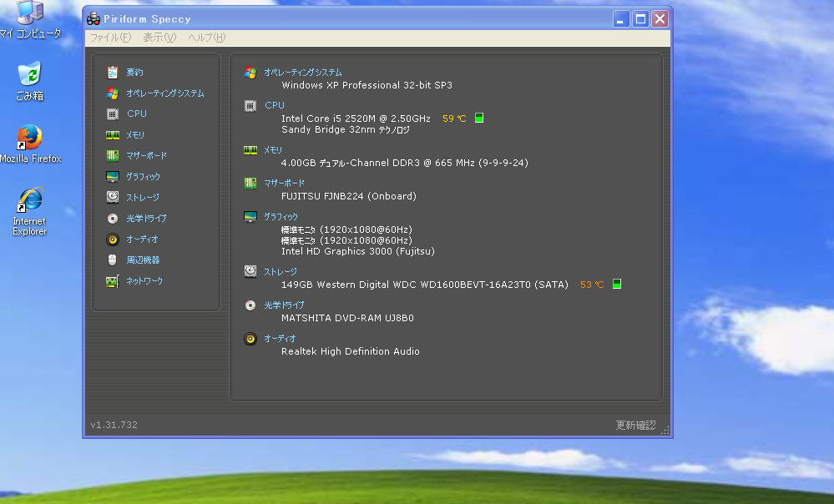Click the MATSHITA DVD-RAM UJ8B0 text
The image size is (834, 504).
point(347,318)
